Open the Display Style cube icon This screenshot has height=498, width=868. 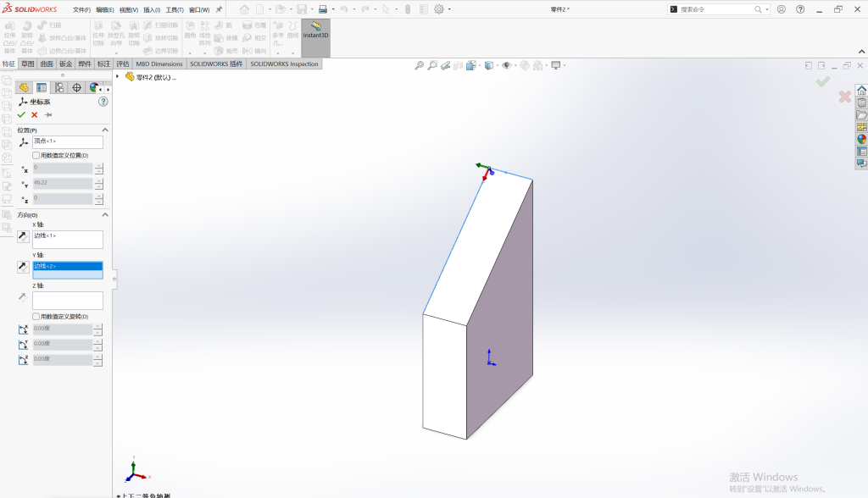[489, 65]
